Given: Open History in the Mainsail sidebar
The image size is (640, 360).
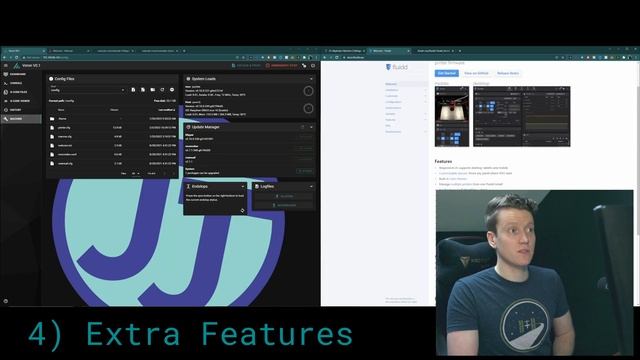Looking at the screenshot, I should click(x=20, y=110).
